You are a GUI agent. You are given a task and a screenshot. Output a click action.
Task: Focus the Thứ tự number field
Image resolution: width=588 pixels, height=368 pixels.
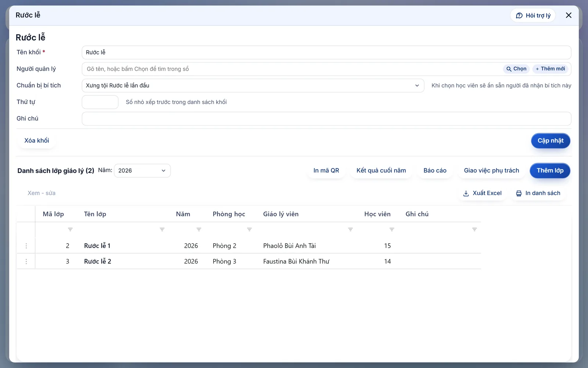(100, 102)
